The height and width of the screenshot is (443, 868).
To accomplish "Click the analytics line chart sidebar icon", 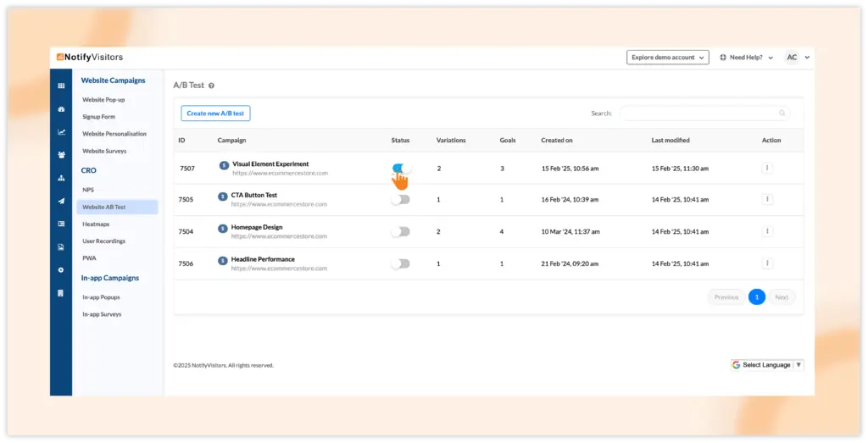I will pos(61,132).
